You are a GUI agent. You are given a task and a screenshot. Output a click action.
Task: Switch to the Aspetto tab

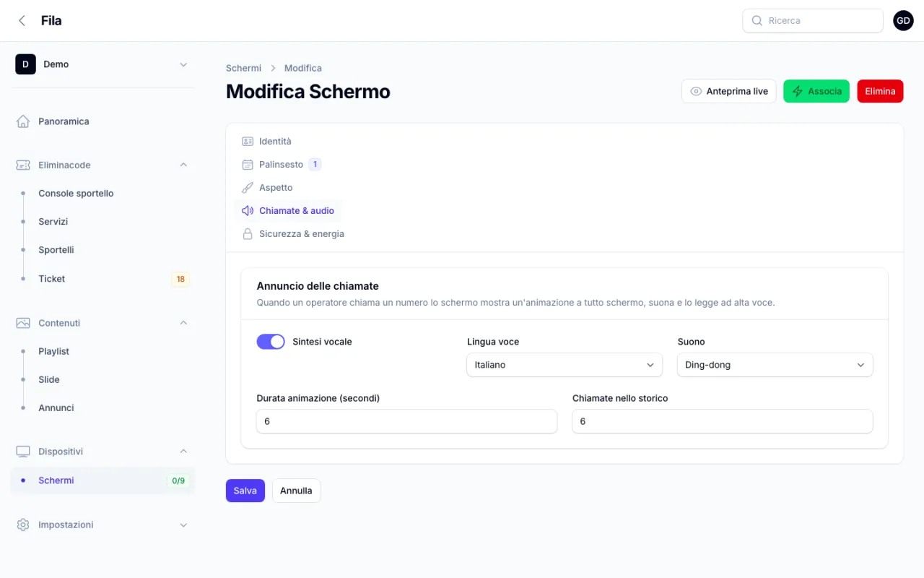click(x=267, y=188)
